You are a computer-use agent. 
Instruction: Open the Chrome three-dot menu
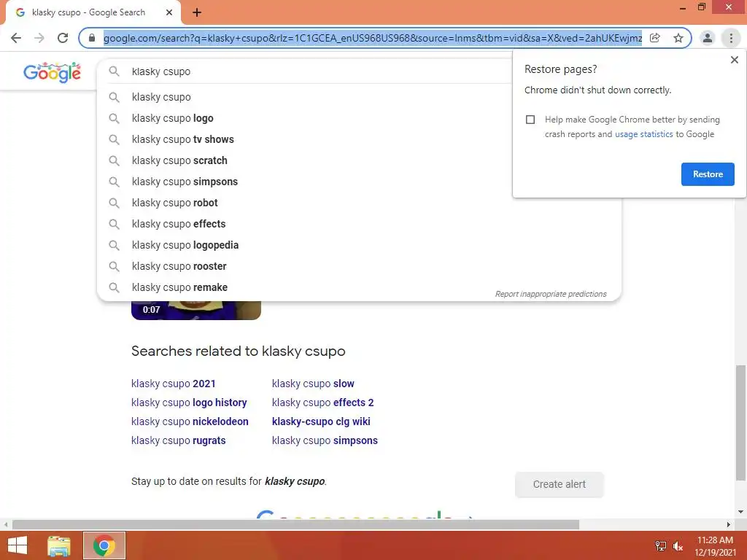coord(731,38)
